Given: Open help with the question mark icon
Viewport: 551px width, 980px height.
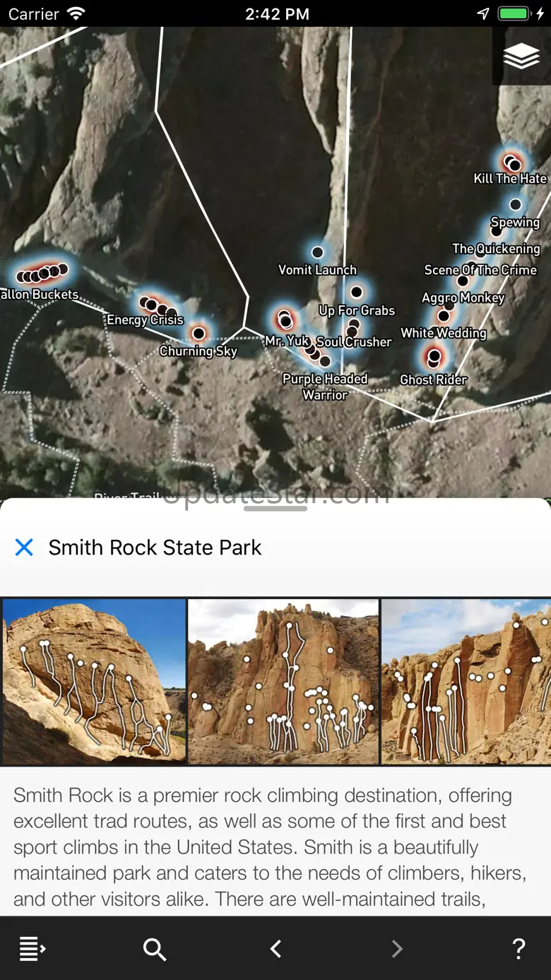Looking at the screenshot, I should 519,948.
